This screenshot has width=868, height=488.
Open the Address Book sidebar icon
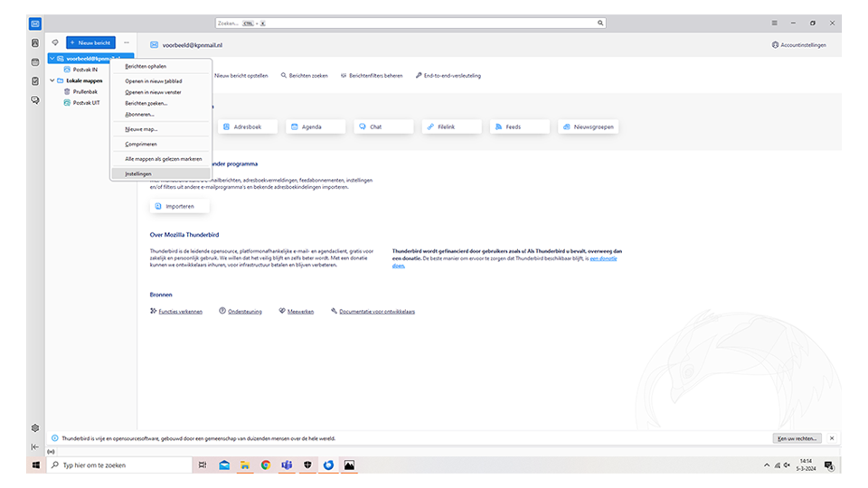tap(35, 43)
